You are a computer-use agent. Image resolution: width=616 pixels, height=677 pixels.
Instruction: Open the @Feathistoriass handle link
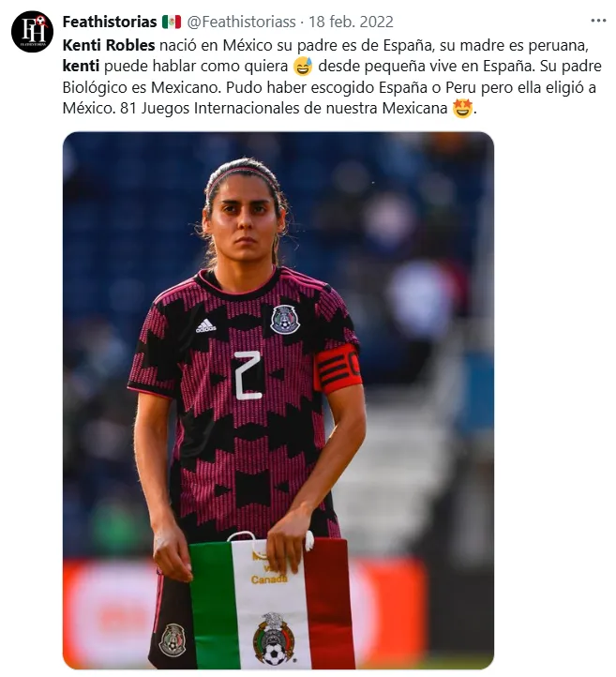click(241, 22)
